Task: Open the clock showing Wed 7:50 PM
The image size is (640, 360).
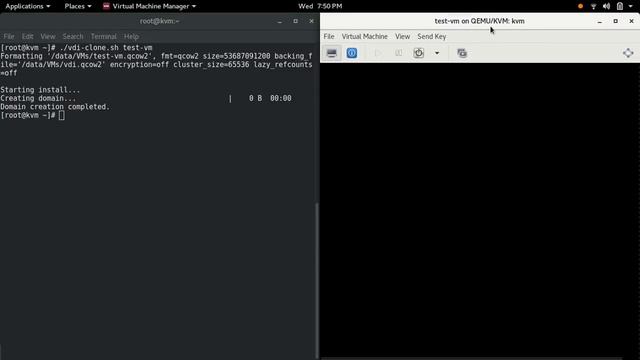Action: pyautogui.click(x=320, y=6)
